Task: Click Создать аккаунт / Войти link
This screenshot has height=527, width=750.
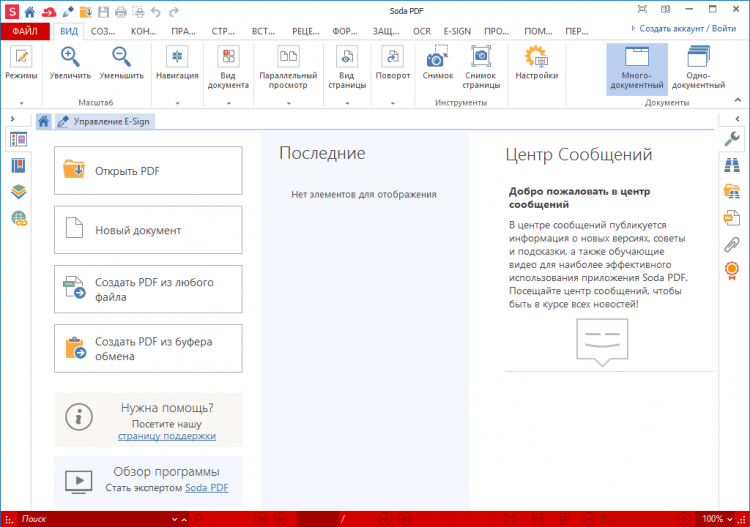Action: pos(687,29)
